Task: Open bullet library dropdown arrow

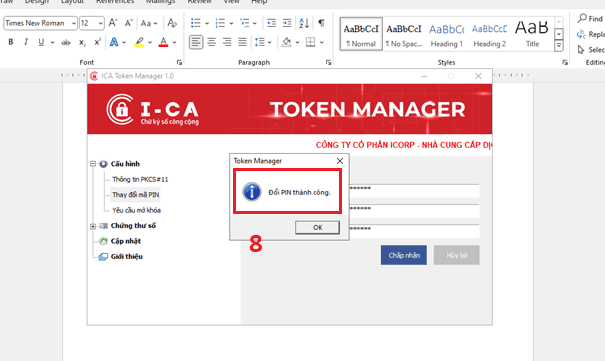Action: [x=207, y=24]
